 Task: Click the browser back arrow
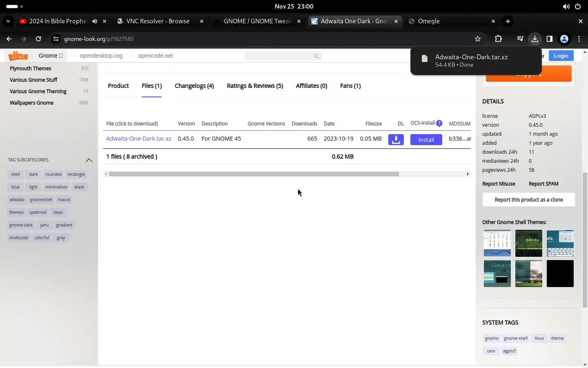point(9,39)
